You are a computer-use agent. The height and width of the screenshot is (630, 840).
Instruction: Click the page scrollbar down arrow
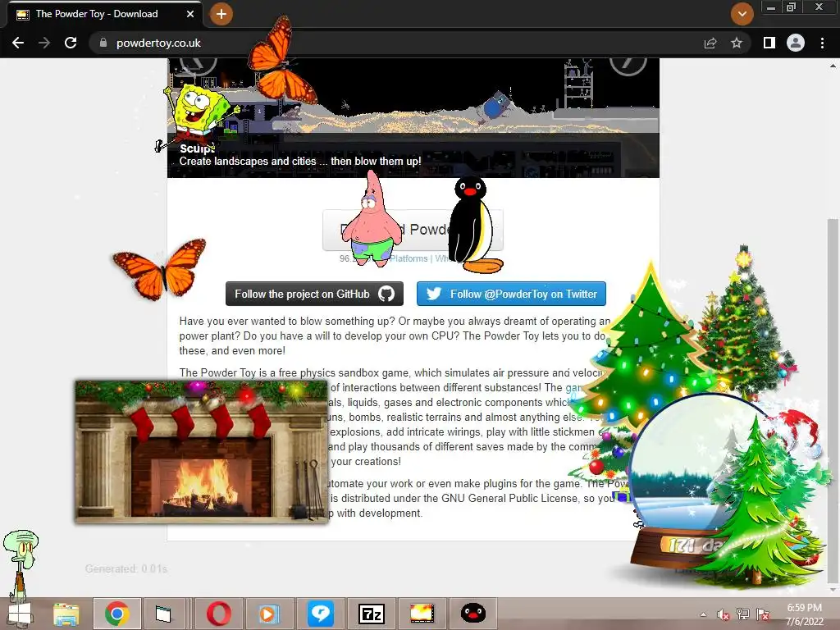tap(833, 590)
